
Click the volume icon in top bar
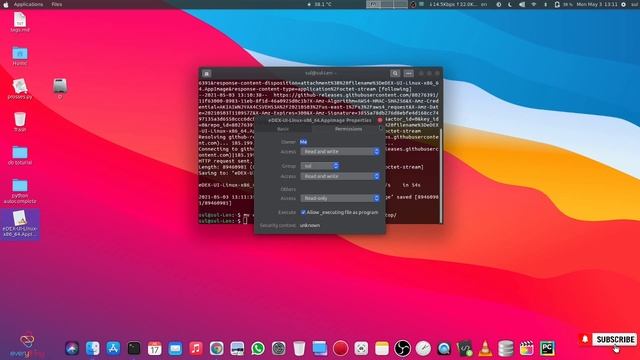tap(522, 4)
